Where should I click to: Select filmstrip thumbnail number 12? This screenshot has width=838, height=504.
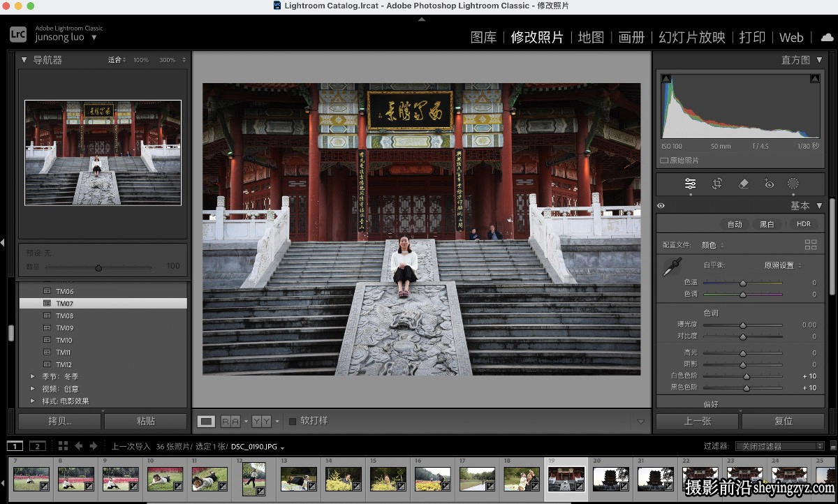tap(253, 479)
